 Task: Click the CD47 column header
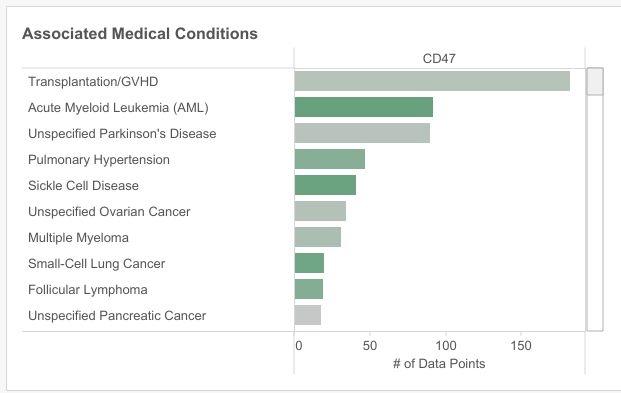pyautogui.click(x=439, y=59)
